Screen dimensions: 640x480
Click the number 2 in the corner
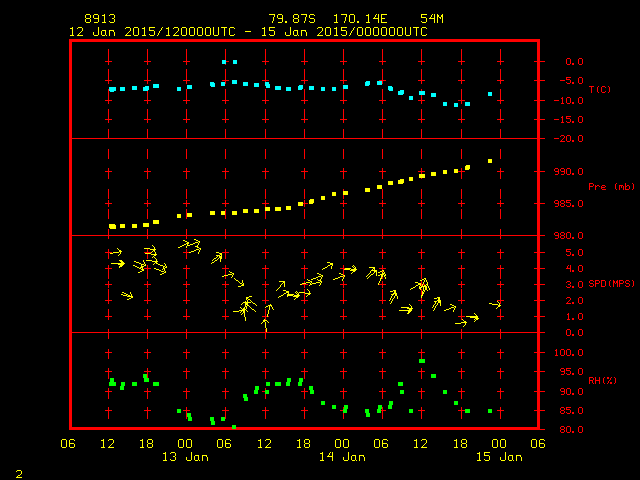[x=19, y=474]
